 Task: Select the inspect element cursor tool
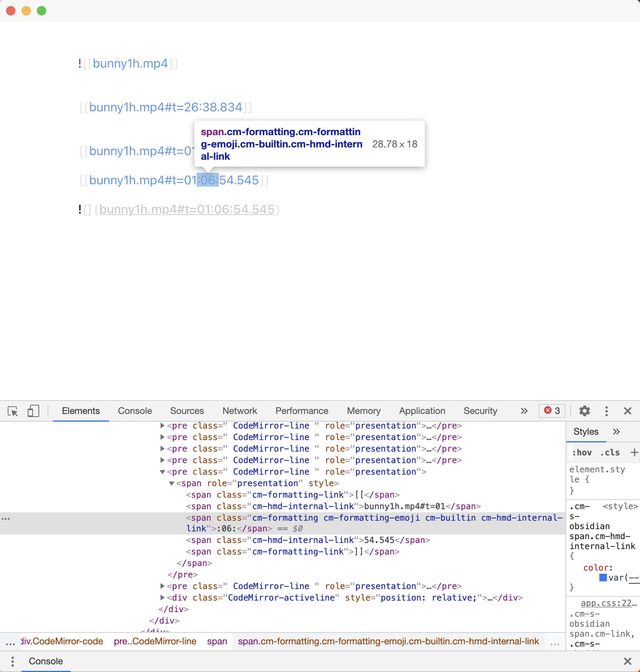click(x=13, y=411)
